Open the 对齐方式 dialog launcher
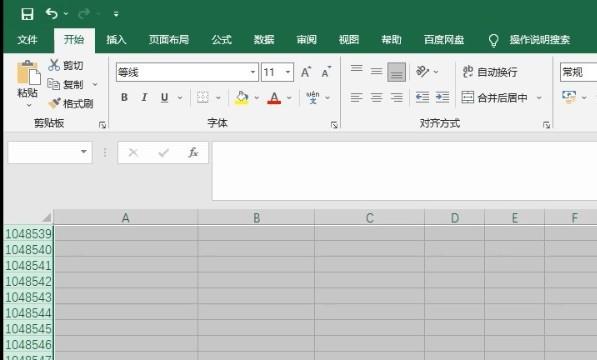 click(546, 125)
